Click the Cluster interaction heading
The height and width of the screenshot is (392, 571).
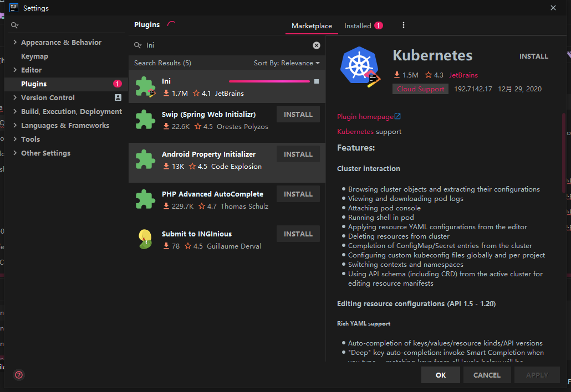(369, 168)
